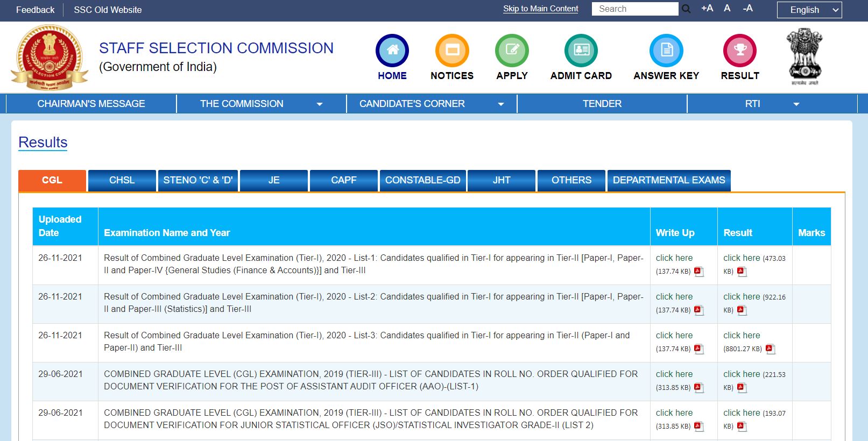Screen dimensions: 868x441
Task: Switch to DEPARTMENTAL EXAMS tab
Action: point(669,180)
